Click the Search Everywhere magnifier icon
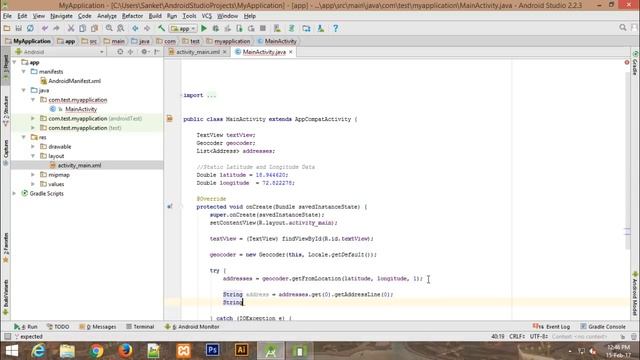Viewport: 640px width, 360px height. (x=622, y=27)
